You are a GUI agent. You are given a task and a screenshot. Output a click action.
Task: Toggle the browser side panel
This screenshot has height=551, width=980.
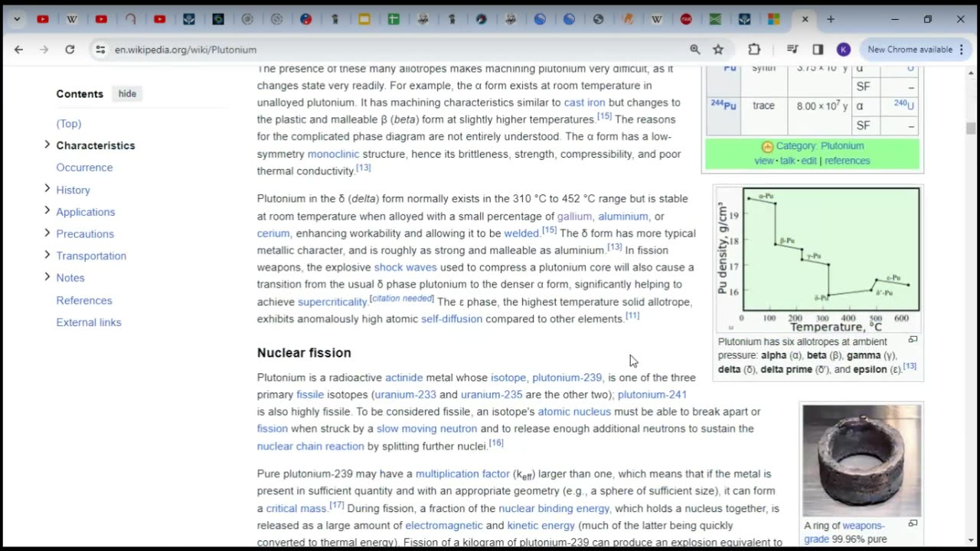[x=818, y=49]
